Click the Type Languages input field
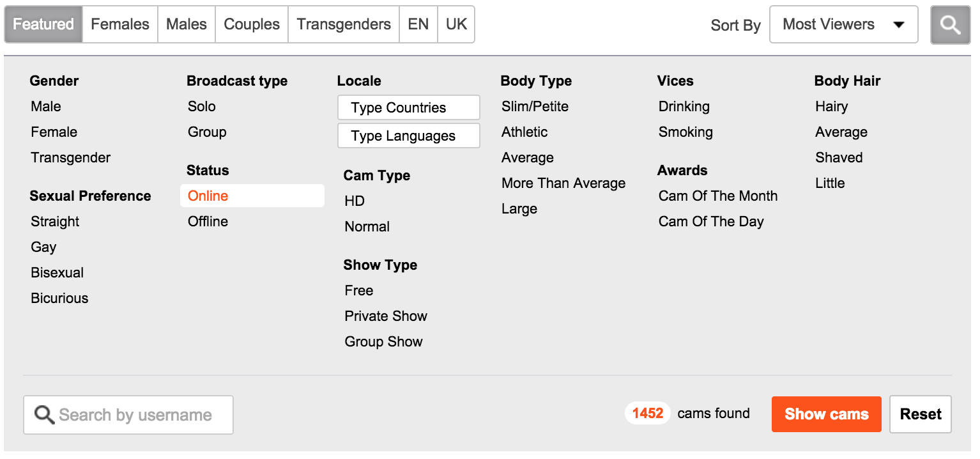Viewport: 980px width, 459px height. click(408, 136)
